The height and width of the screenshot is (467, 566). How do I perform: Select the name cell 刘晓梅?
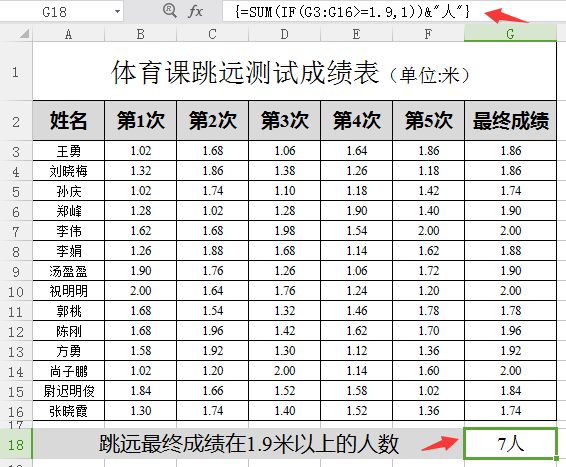(69, 171)
